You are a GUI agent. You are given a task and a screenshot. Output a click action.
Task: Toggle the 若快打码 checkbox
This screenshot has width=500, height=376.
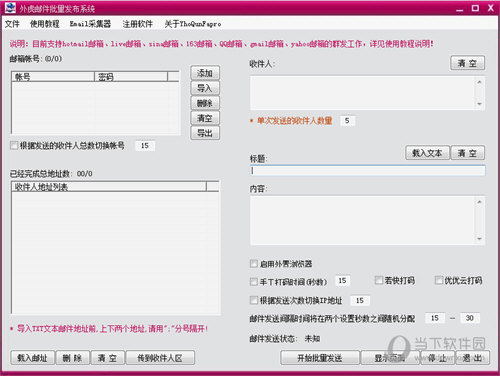pos(379,280)
